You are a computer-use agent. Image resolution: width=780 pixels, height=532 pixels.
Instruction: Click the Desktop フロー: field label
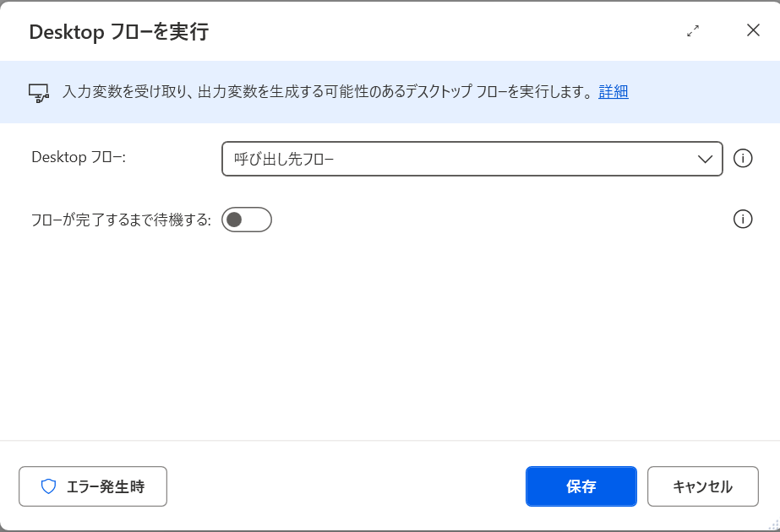(79, 157)
